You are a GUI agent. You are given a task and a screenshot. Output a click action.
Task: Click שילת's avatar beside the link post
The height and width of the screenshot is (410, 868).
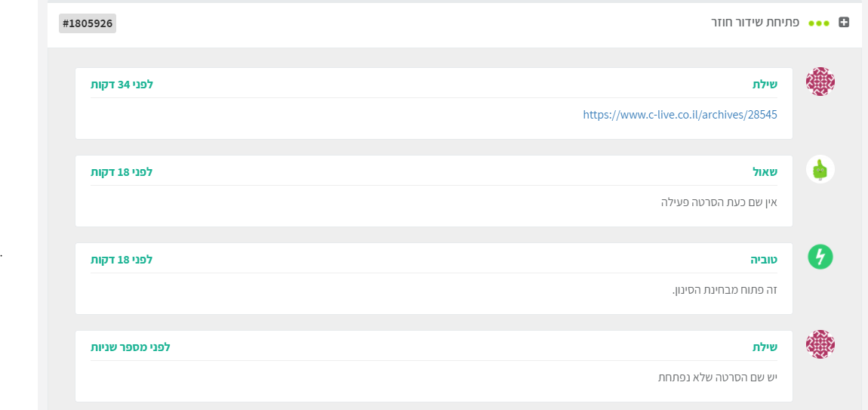click(820, 82)
